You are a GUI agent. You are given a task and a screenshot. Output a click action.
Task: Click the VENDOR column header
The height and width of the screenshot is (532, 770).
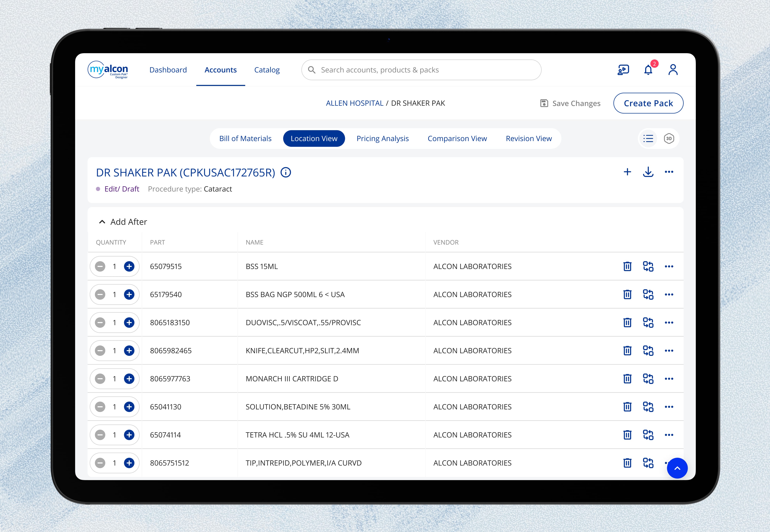[446, 242]
